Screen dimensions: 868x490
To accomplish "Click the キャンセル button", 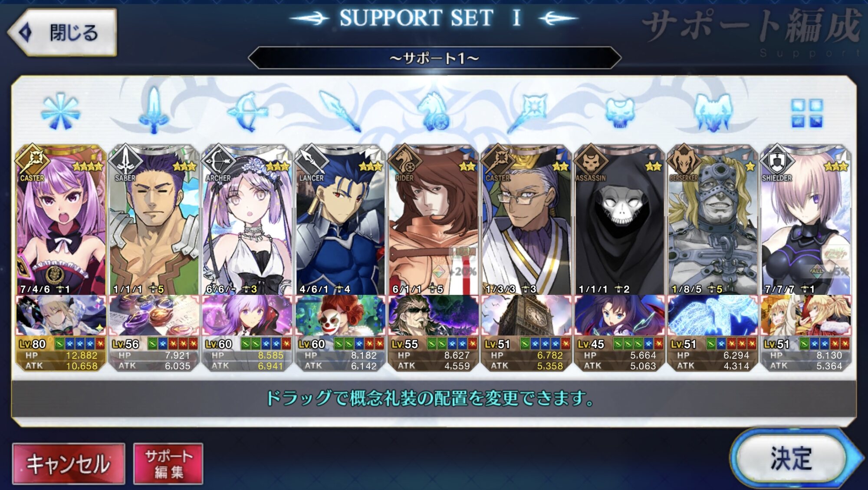I will coord(69,464).
